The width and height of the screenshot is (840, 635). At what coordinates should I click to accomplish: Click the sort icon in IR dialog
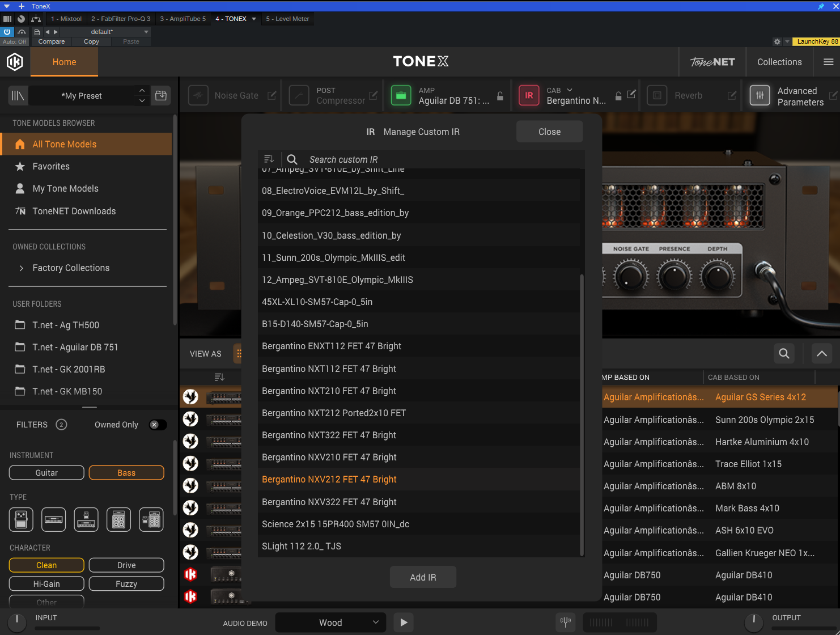click(x=269, y=159)
